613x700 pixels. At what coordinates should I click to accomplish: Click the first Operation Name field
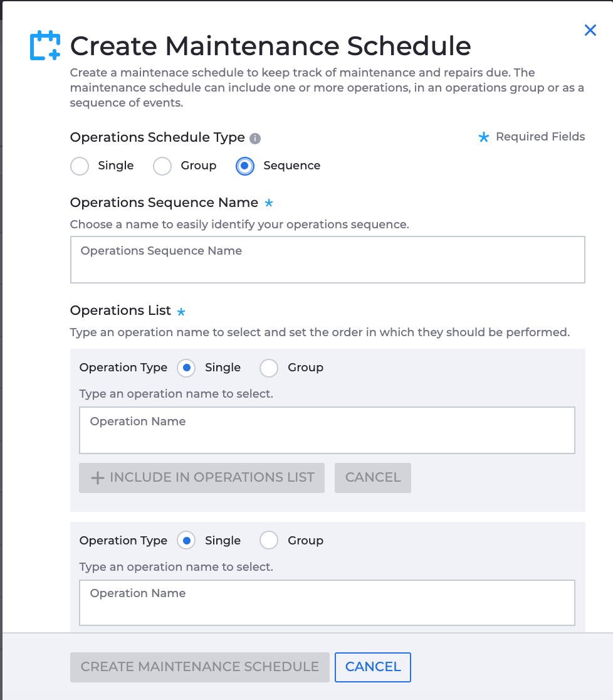(x=327, y=430)
